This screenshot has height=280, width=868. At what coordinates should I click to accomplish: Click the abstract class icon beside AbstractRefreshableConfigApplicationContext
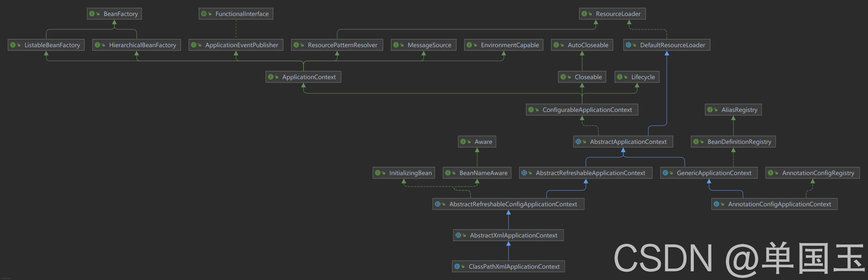click(x=437, y=204)
